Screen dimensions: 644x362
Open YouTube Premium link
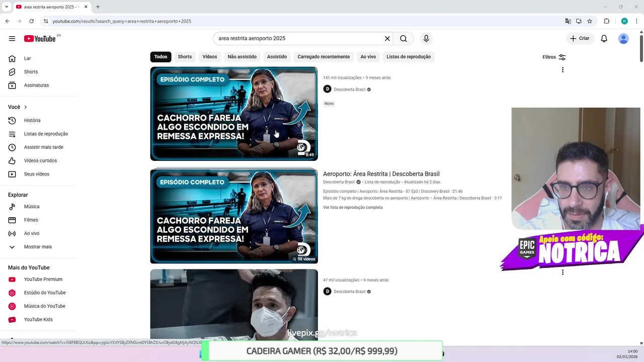click(x=38, y=280)
